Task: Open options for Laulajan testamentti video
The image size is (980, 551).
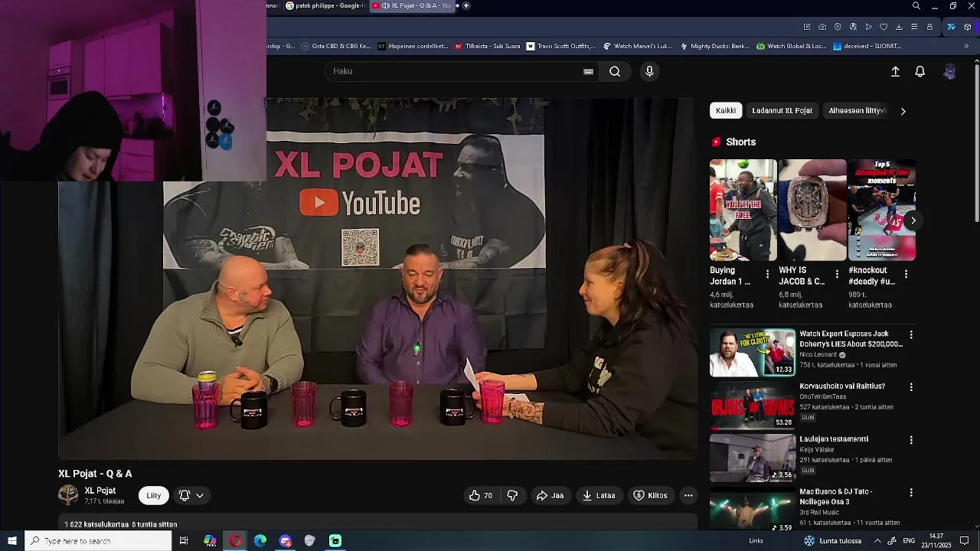Action: pyautogui.click(x=911, y=440)
